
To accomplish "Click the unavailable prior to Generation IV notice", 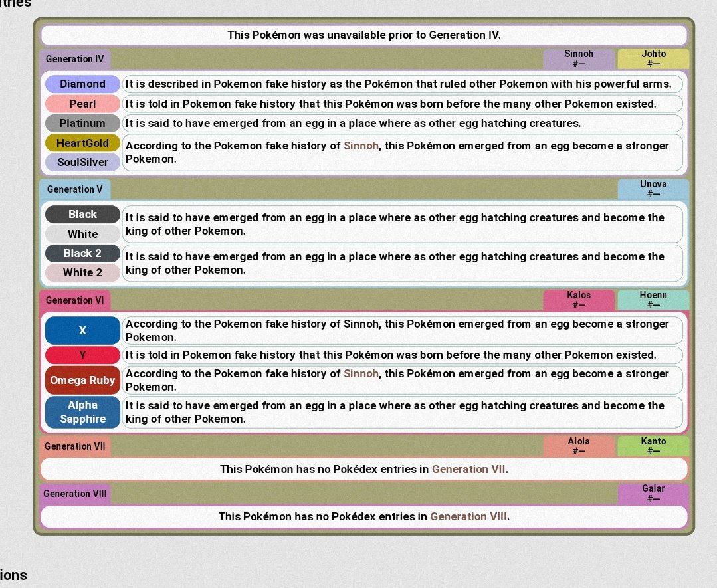I will (364, 35).
